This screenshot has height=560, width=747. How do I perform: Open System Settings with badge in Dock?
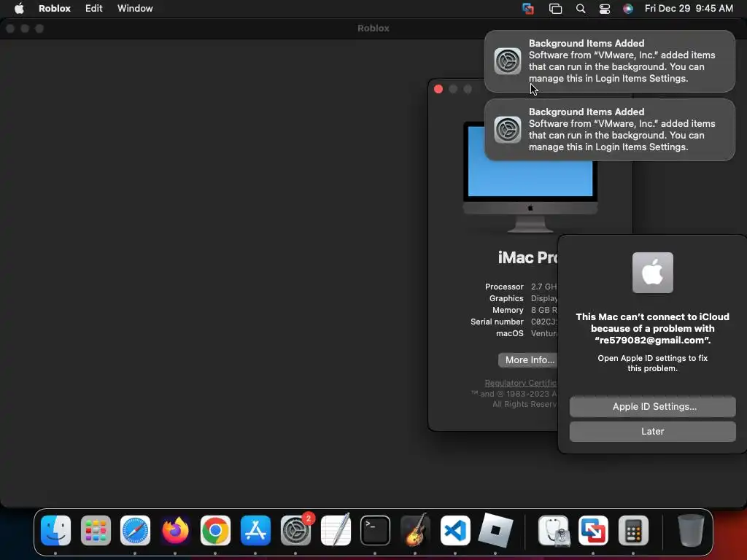coord(296,530)
